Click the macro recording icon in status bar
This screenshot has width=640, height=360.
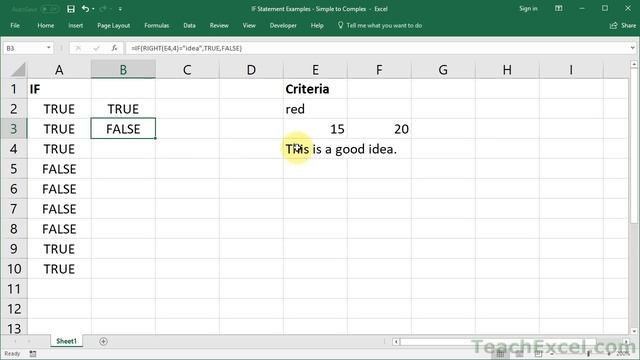[33, 353]
